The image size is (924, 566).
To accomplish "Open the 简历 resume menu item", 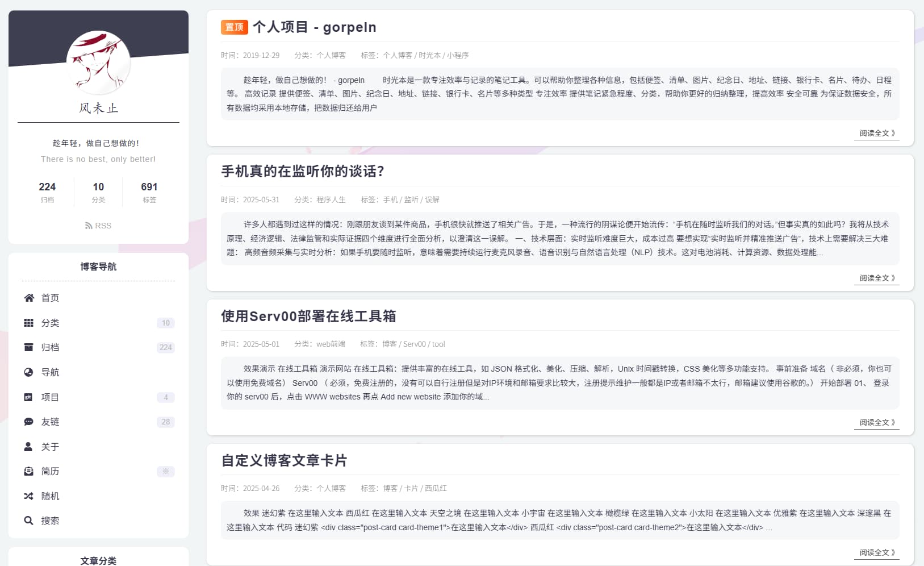I will click(50, 471).
